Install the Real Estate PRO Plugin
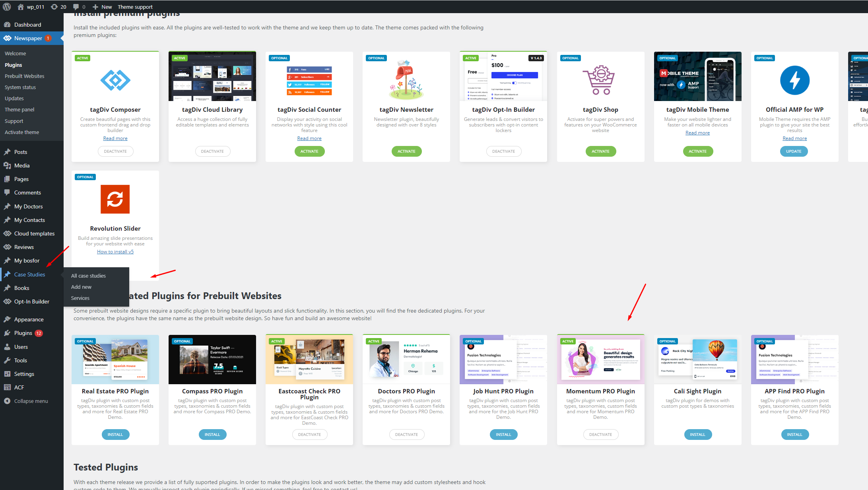 click(x=115, y=434)
